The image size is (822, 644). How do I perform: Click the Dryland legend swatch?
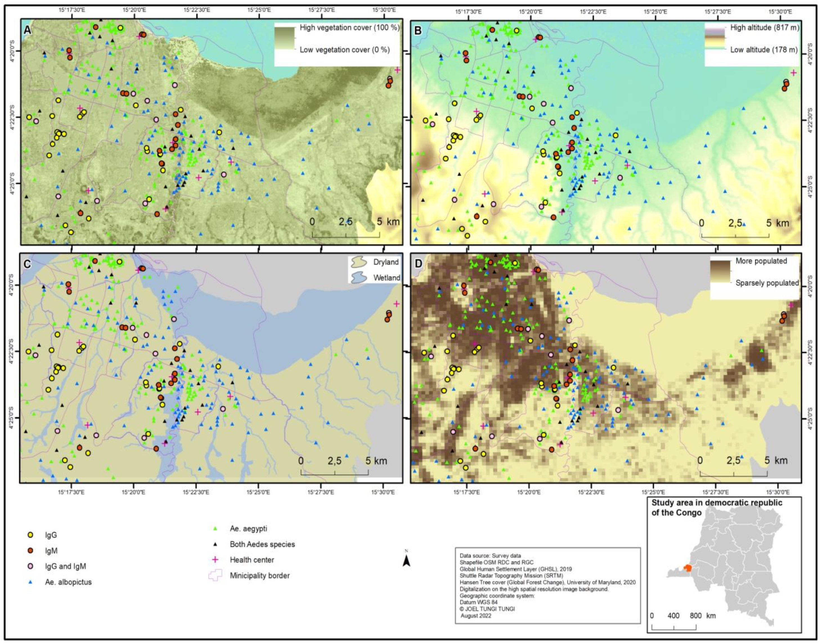tap(358, 262)
